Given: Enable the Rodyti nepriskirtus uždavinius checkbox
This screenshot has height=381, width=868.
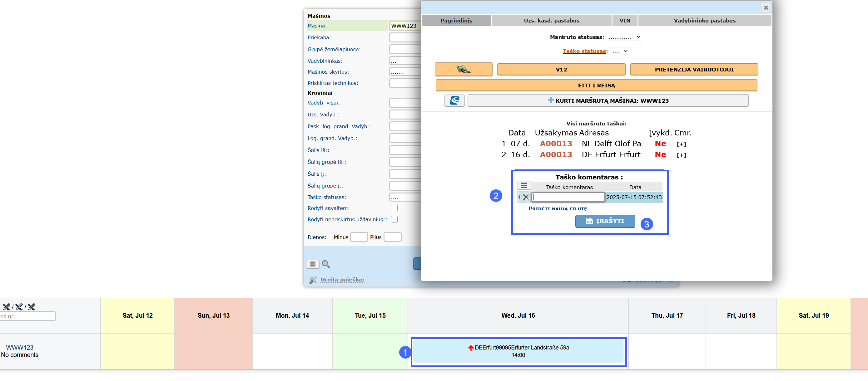Looking at the screenshot, I should (394, 219).
